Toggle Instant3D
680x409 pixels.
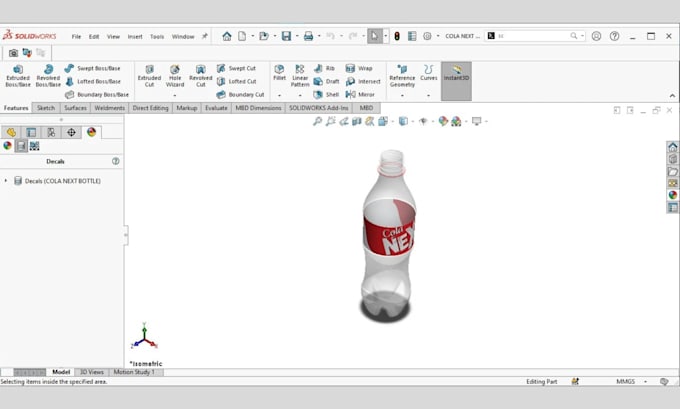[456, 81]
